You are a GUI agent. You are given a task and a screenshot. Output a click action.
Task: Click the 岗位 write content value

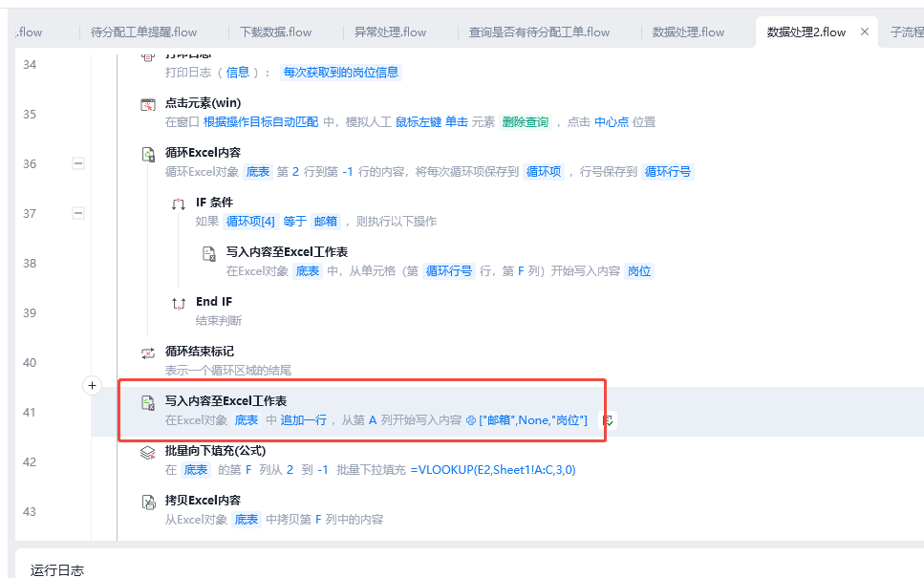pos(639,271)
